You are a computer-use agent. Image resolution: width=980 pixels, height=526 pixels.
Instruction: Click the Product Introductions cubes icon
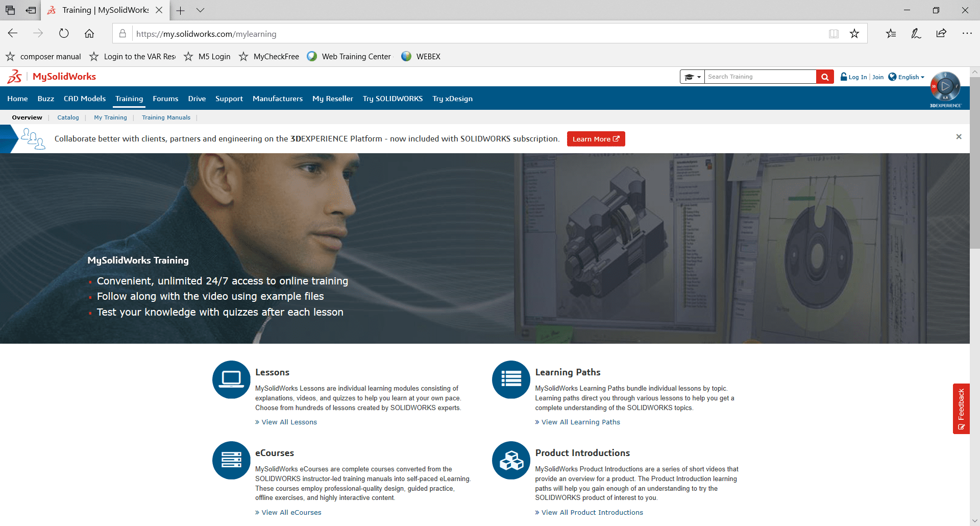click(x=511, y=460)
